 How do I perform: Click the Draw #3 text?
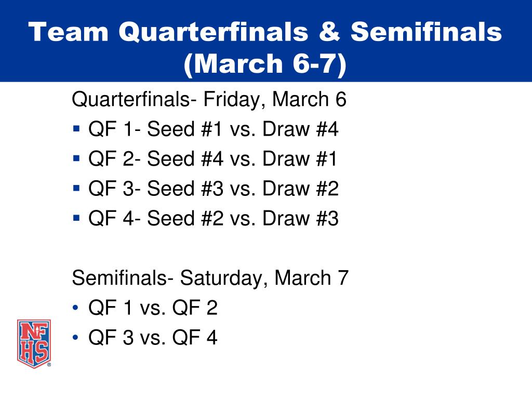pos(300,218)
